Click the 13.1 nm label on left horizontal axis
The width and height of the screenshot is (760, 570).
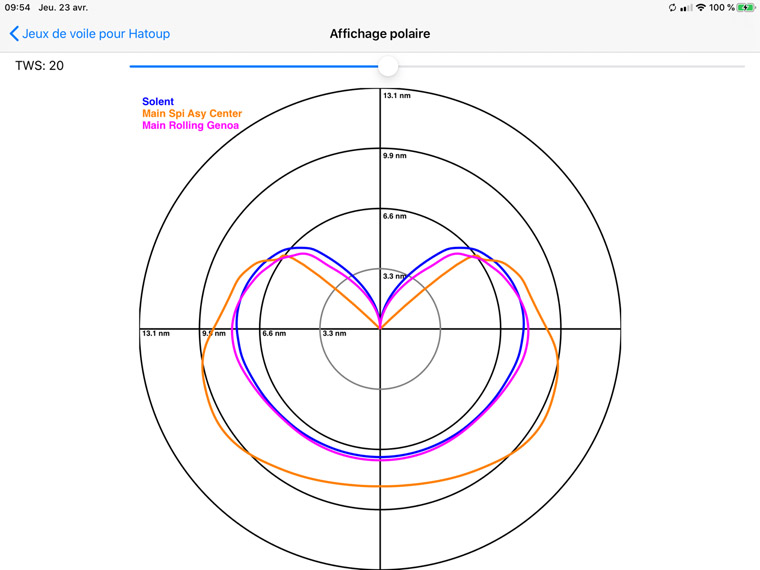pos(156,333)
